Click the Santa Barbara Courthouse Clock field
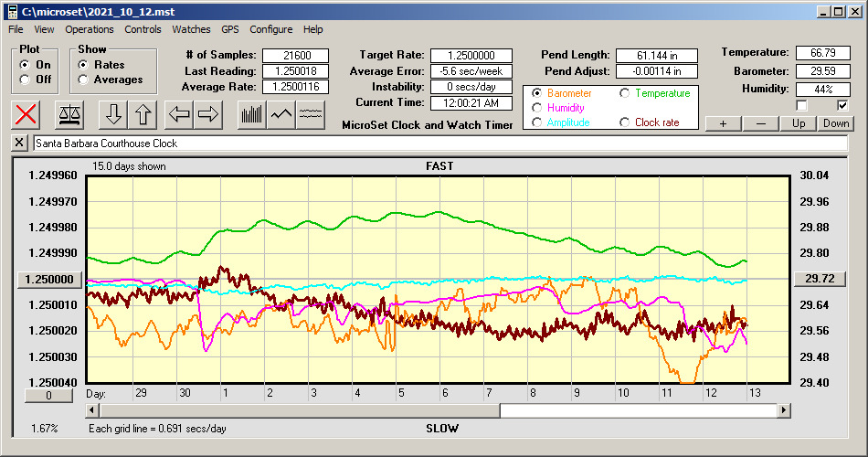The width and height of the screenshot is (868, 457). [x=439, y=143]
